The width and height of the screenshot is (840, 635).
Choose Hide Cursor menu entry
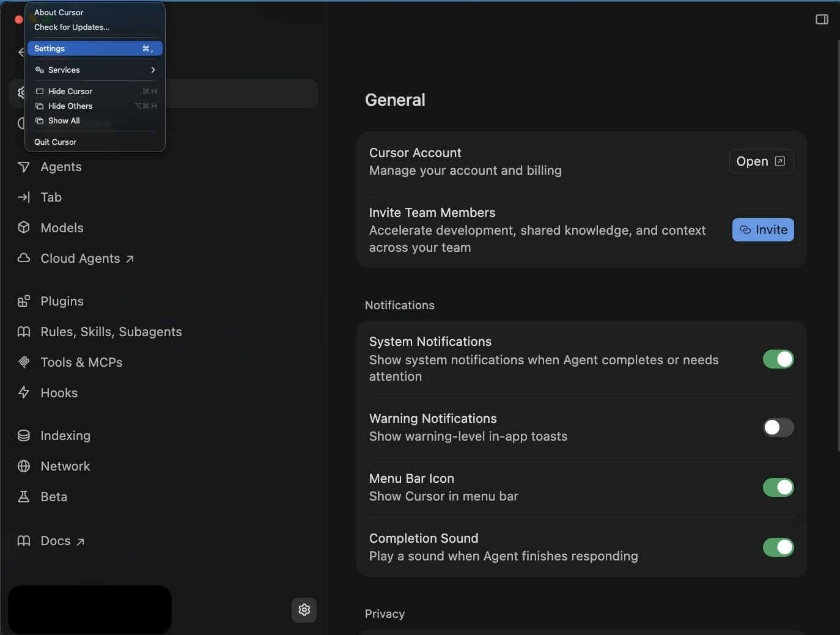click(95, 92)
